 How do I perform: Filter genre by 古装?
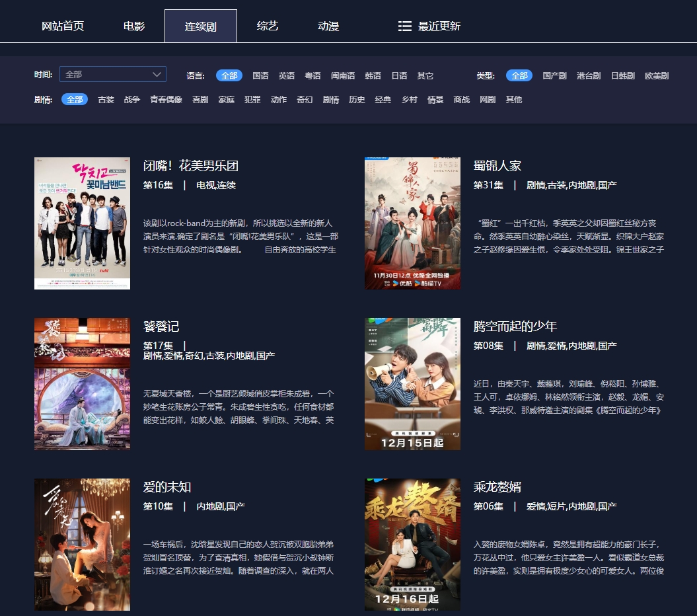[x=106, y=100]
